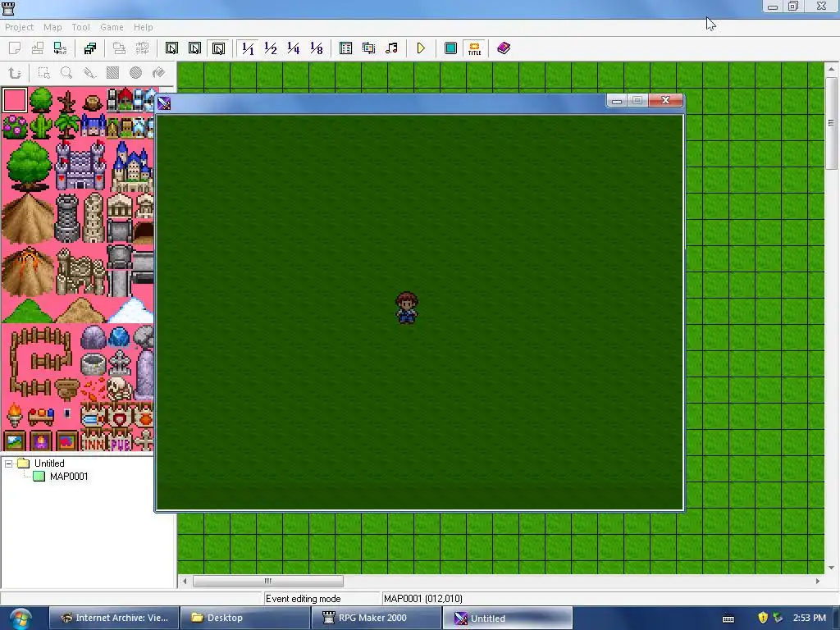Set map zoom to 1/4 scale
The image size is (840, 630).
coord(294,48)
